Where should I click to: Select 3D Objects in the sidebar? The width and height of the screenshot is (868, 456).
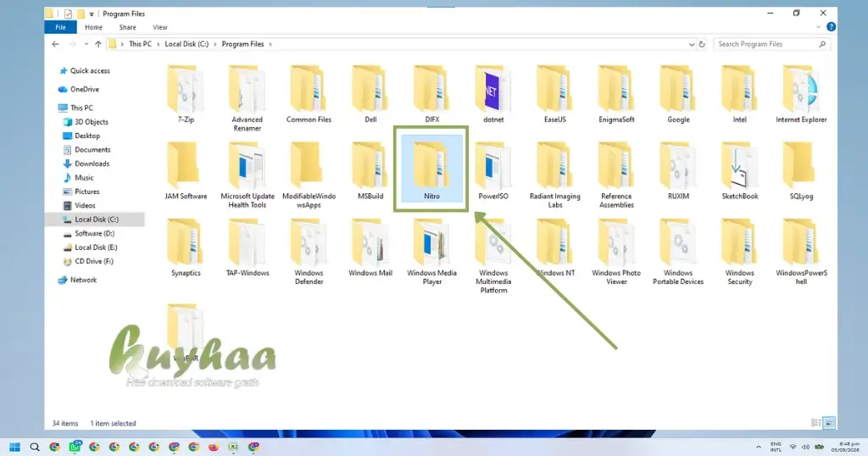(86, 122)
